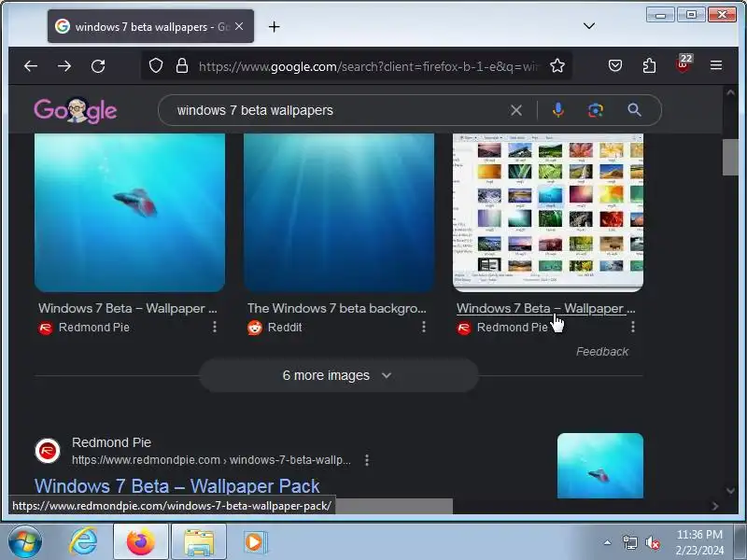Clear the search query with X
The image size is (747, 560).
pyautogui.click(x=516, y=110)
